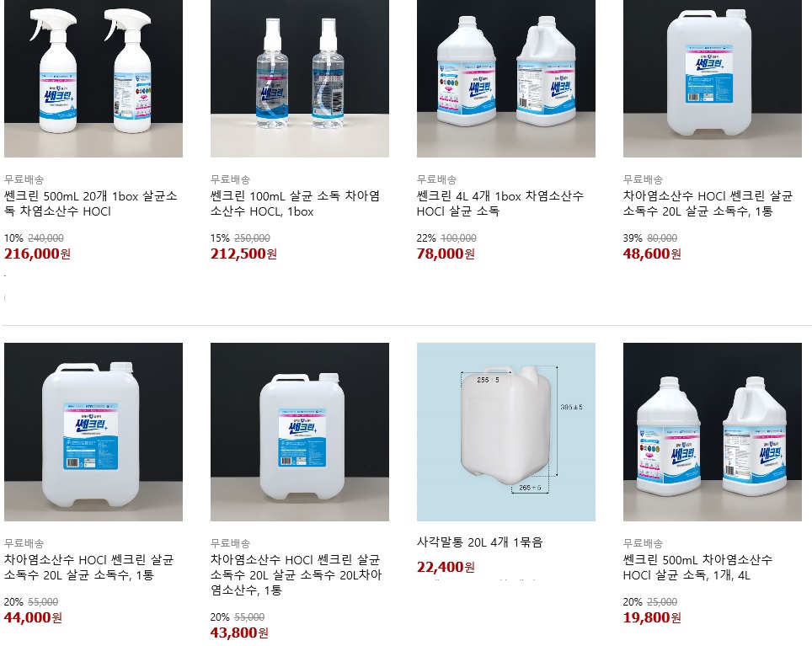
Task: Select the 212,500원 price
Action: click(243, 254)
